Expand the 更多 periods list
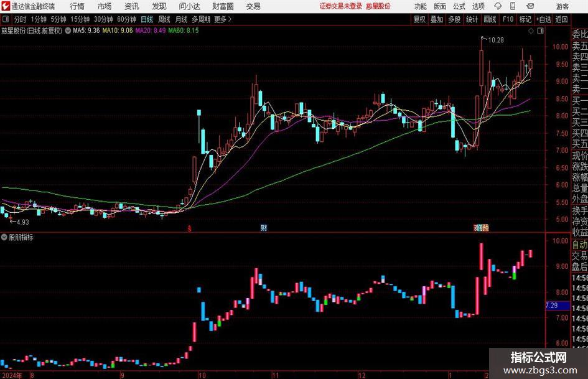588x379 pixels. coord(223,19)
